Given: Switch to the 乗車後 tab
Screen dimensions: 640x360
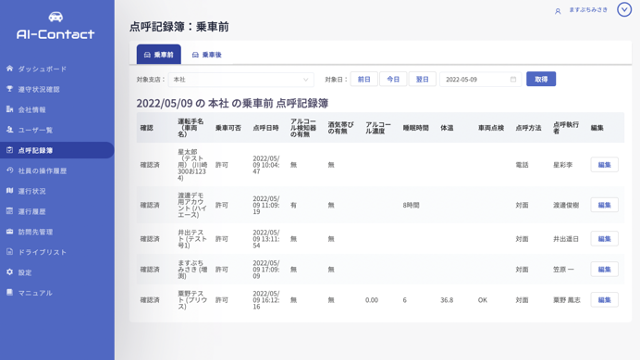Looking at the screenshot, I should pyautogui.click(x=207, y=55).
